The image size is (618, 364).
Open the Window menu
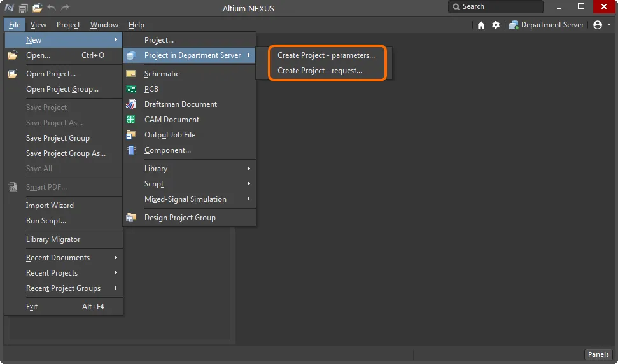[x=104, y=25]
